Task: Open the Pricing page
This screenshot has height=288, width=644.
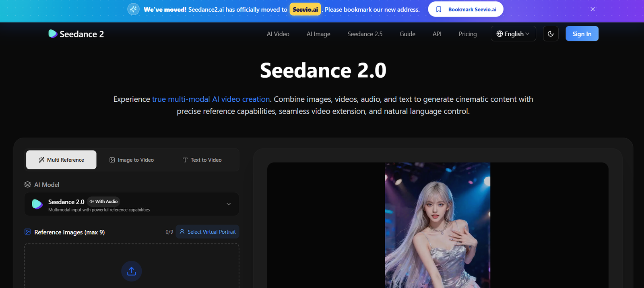Action: pyautogui.click(x=468, y=34)
